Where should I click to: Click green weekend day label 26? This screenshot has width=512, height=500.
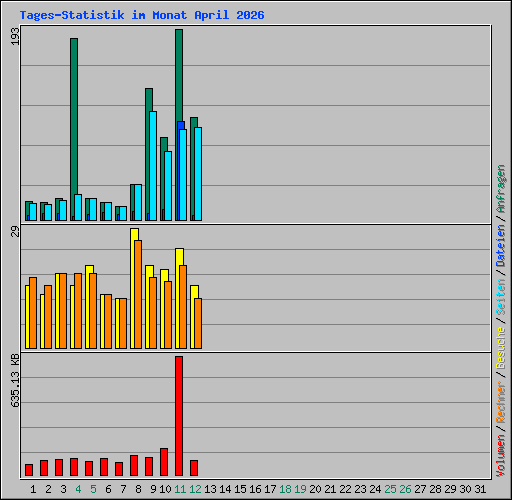coord(405,489)
